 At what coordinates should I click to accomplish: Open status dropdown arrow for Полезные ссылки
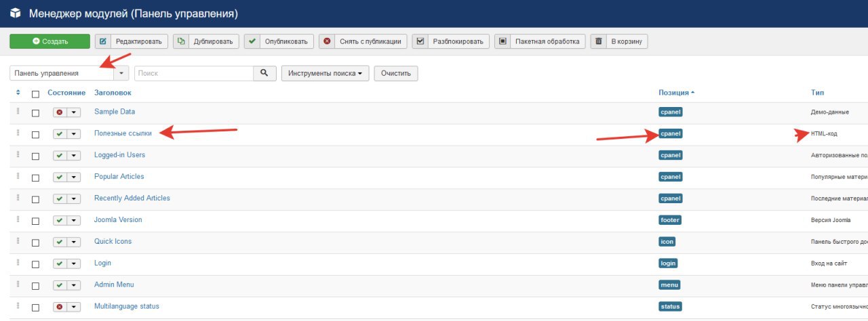pos(73,134)
